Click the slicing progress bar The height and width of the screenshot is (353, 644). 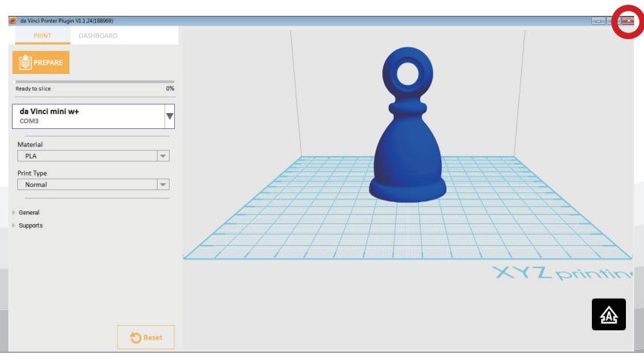click(95, 81)
